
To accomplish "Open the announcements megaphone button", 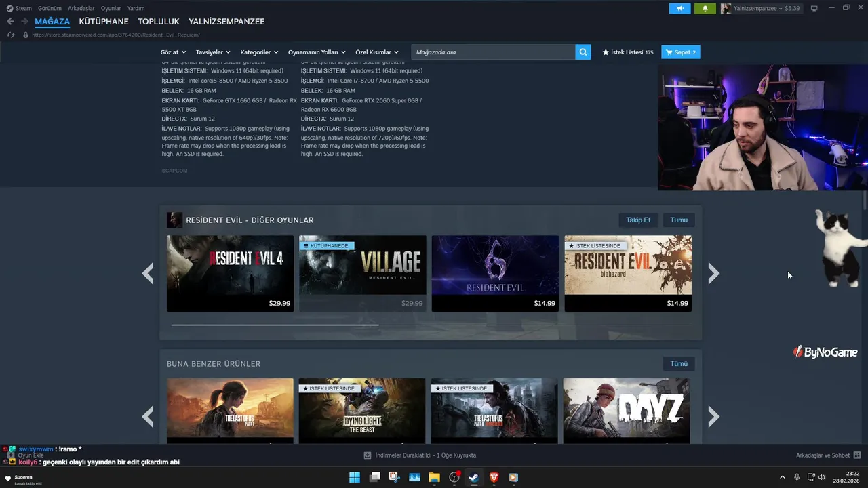I will click(679, 9).
